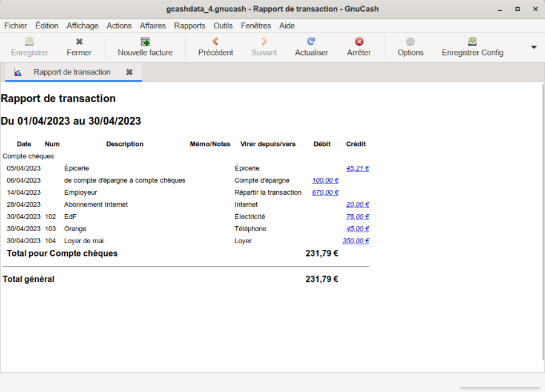Maximize the GnuCash window
Image resolution: width=545 pixels, height=392 pixels.
[518, 9]
